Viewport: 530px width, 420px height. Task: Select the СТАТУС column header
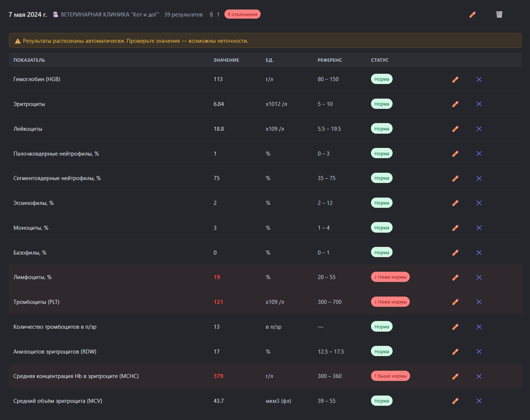point(379,60)
